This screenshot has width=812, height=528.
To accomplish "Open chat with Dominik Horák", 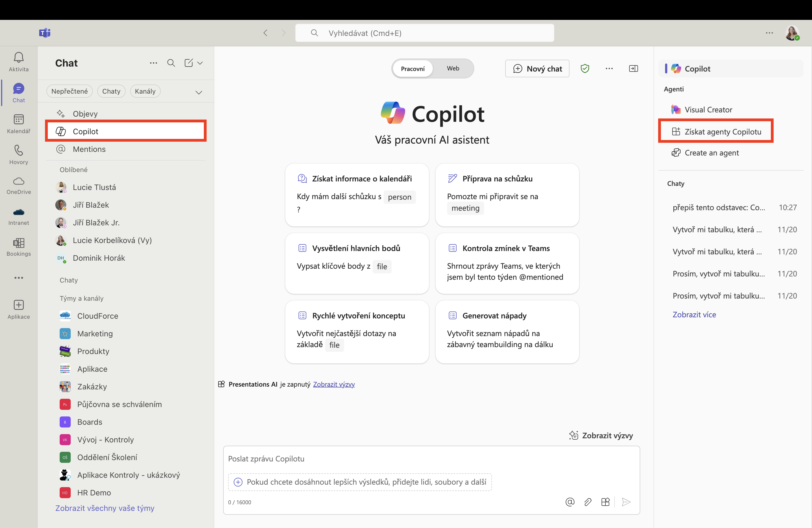I will (126, 258).
